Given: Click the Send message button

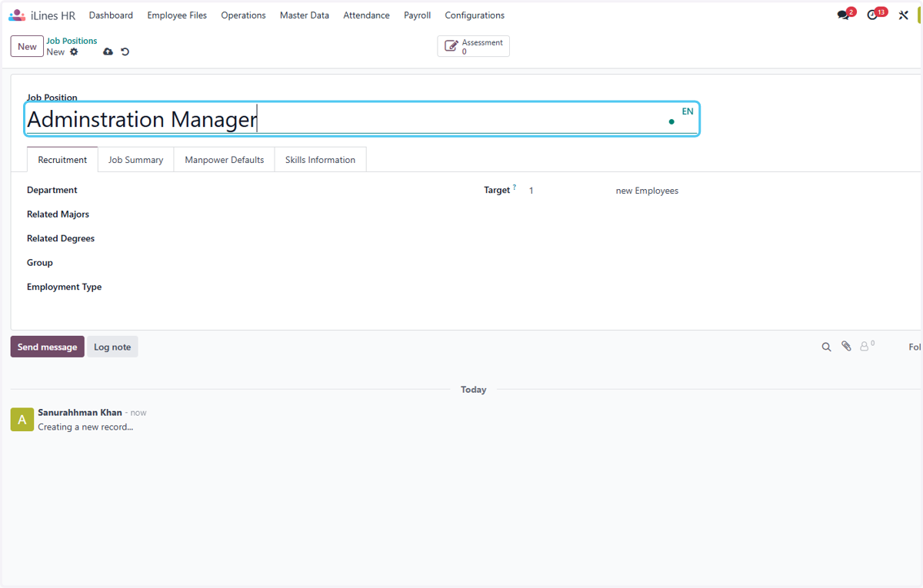Looking at the screenshot, I should (x=48, y=347).
